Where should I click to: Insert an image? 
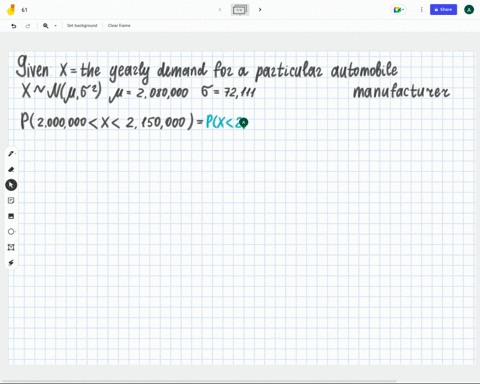tap(11, 216)
